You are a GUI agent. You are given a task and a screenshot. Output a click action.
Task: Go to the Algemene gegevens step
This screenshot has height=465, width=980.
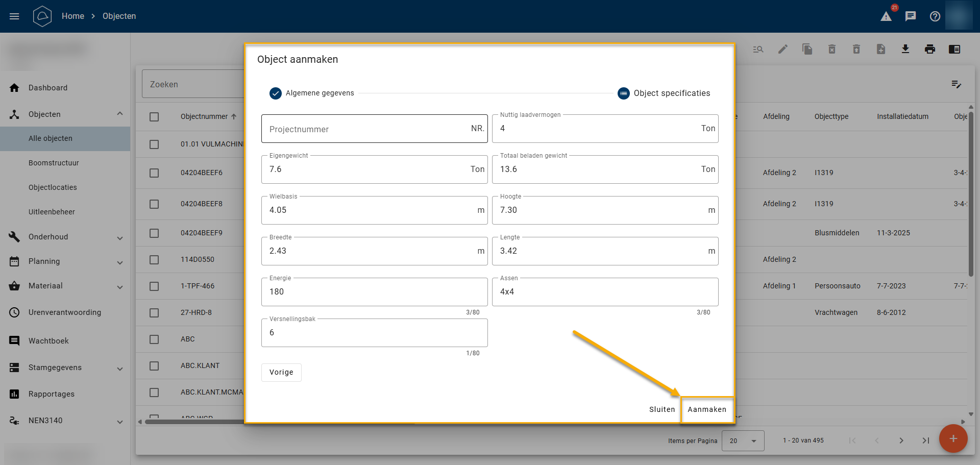pyautogui.click(x=312, y=93)
